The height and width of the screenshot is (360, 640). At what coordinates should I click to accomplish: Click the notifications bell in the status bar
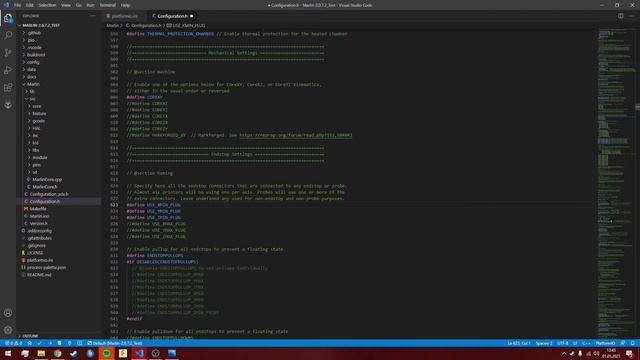click(633, 343)
